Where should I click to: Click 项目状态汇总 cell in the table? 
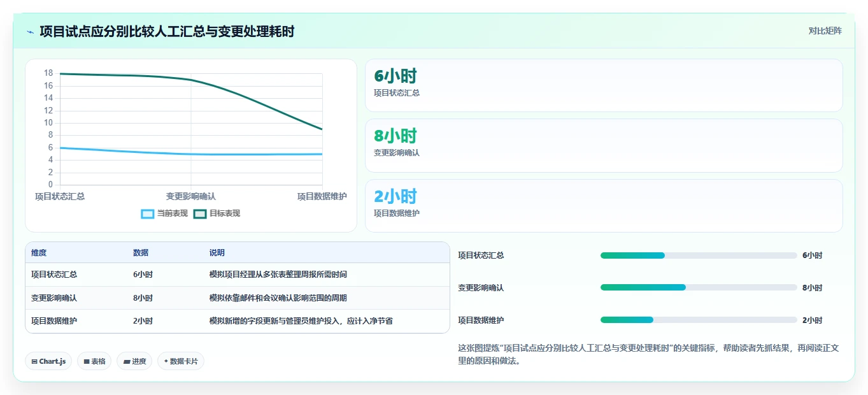(54, 275)
